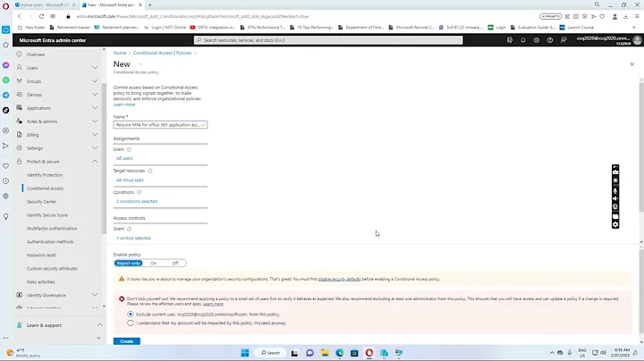
Task: Select I understand account will be impacted option
Action: 131,323
